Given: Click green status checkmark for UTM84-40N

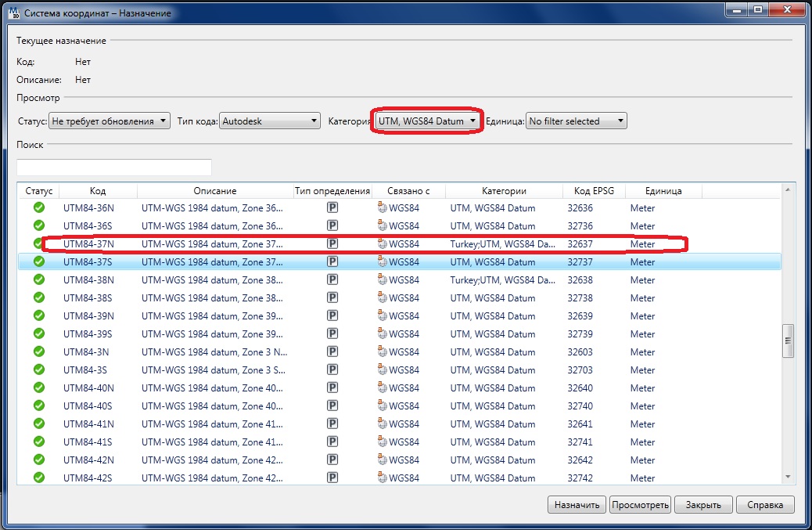Looking at the screenshot, I should 38,388.
